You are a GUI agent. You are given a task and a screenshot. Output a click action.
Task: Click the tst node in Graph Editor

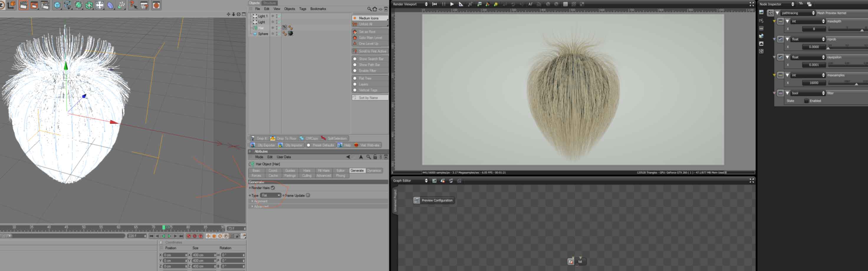580,262
